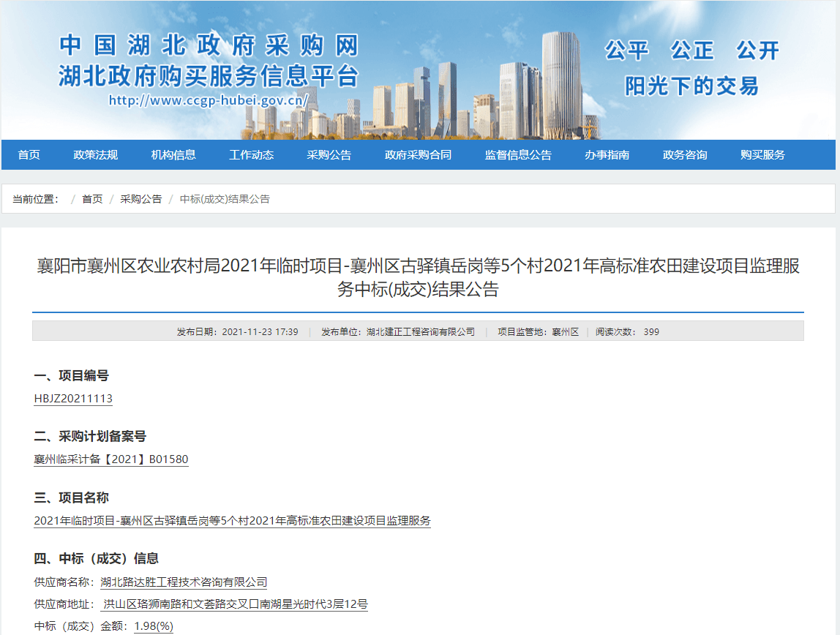Click 中标(成交)结果公告 breadcrumb item
This screenshot has width=840, height=635.
pyautogui.click(x=225, y=199)
